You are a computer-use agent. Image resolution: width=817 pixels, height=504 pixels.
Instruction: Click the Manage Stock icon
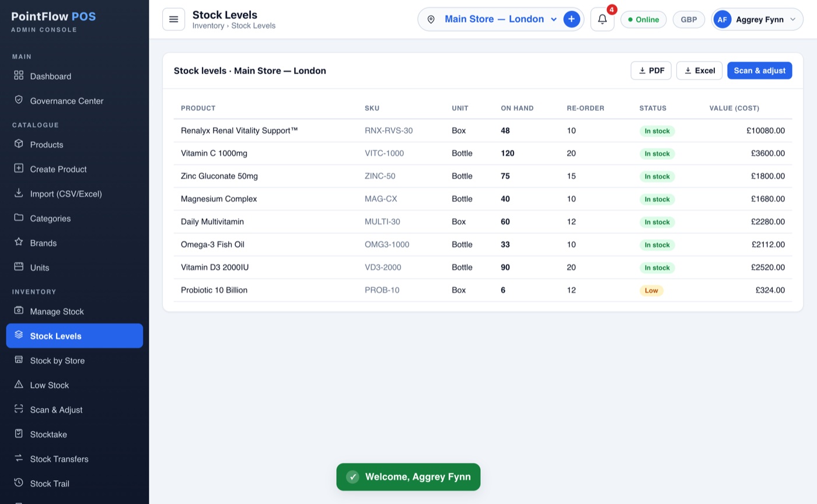19,310
